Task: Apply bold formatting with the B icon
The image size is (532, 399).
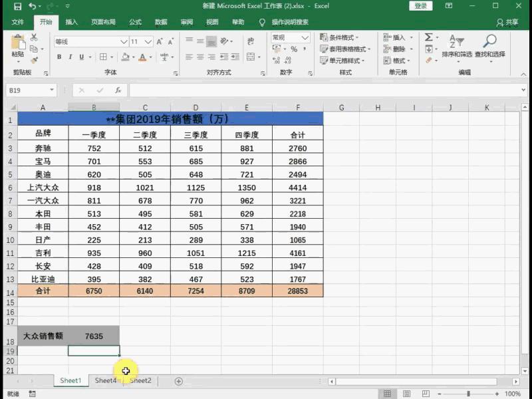Action: click(59, 57)
